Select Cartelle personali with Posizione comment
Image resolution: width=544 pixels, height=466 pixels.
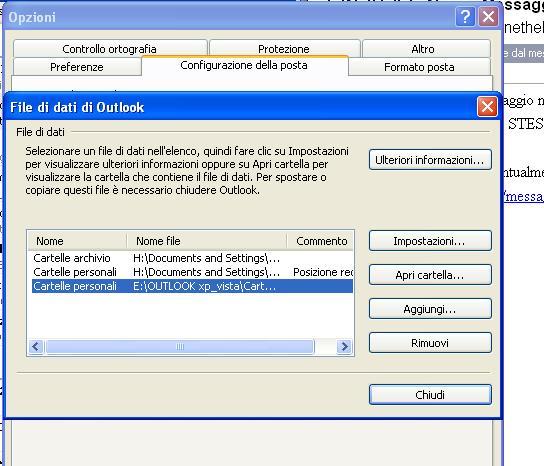coord(192,272)
